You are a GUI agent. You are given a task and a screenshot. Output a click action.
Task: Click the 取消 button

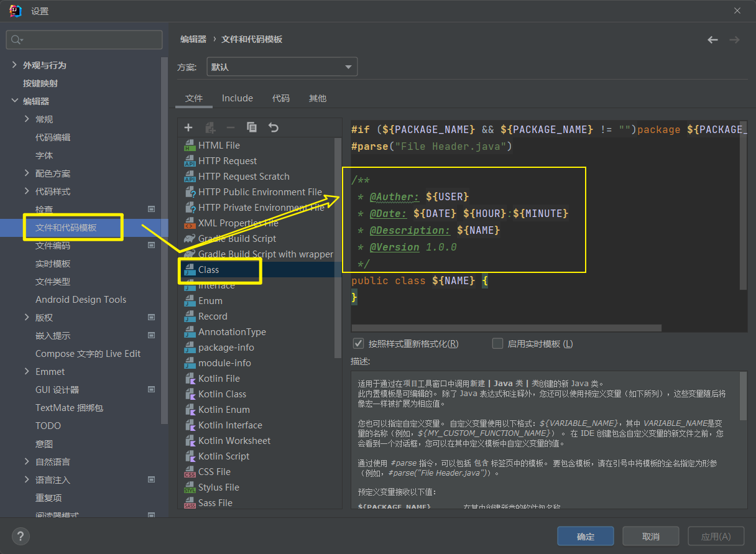(650, 536)
